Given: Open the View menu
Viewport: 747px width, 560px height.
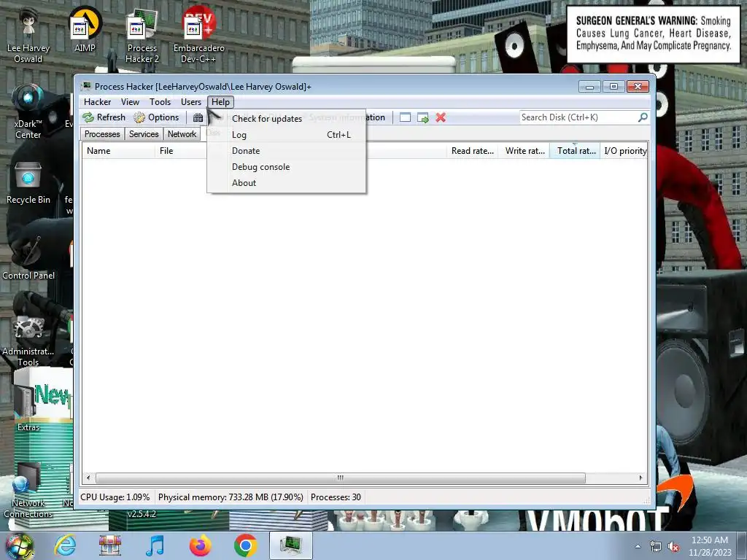Looking at the screenshot, I should (130, 102).
